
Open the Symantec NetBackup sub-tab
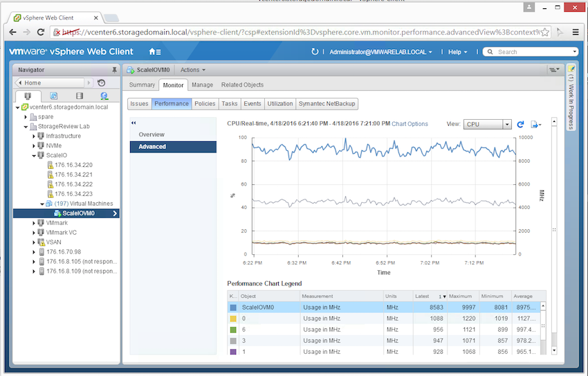pos(327,104)
